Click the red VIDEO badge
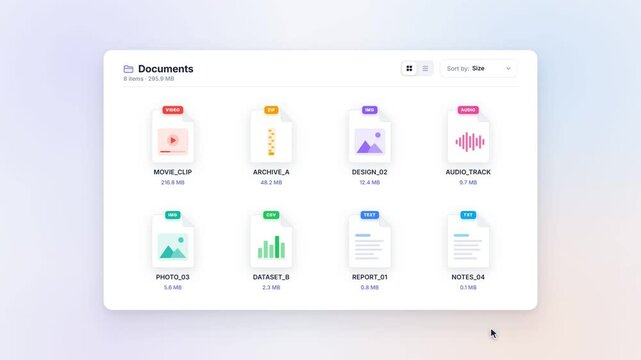This screenshot has height=360, width=641. [173, 110]
